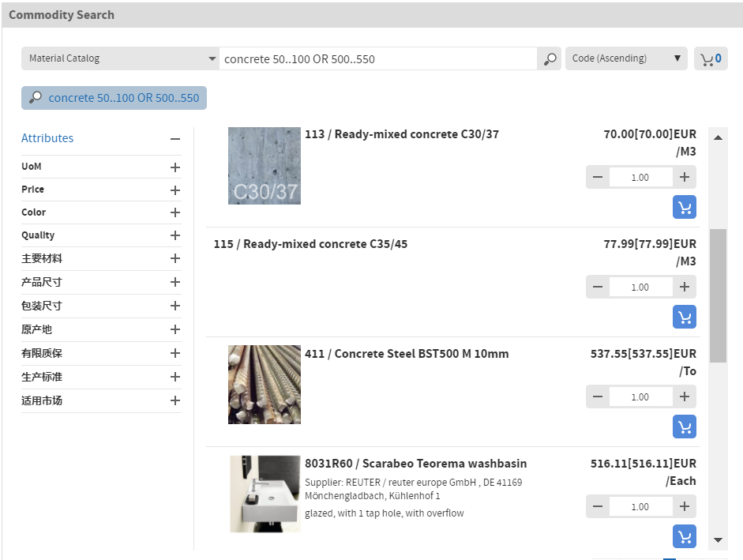Image resolution: width=743 pixels, height=560 pixels.
Task: Increase quantity for Scarabeo Teorema washbasin
Action: coord(685,506)
